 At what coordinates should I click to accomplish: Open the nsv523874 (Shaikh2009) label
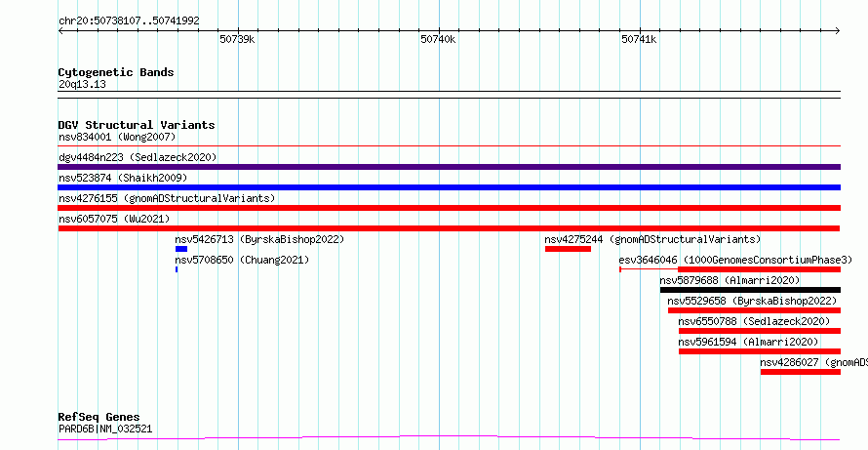tap(123, 178)
